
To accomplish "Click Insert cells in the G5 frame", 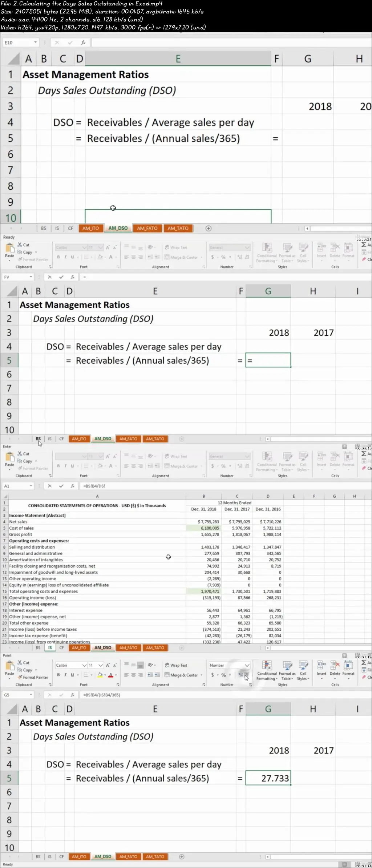I will 322,670.
